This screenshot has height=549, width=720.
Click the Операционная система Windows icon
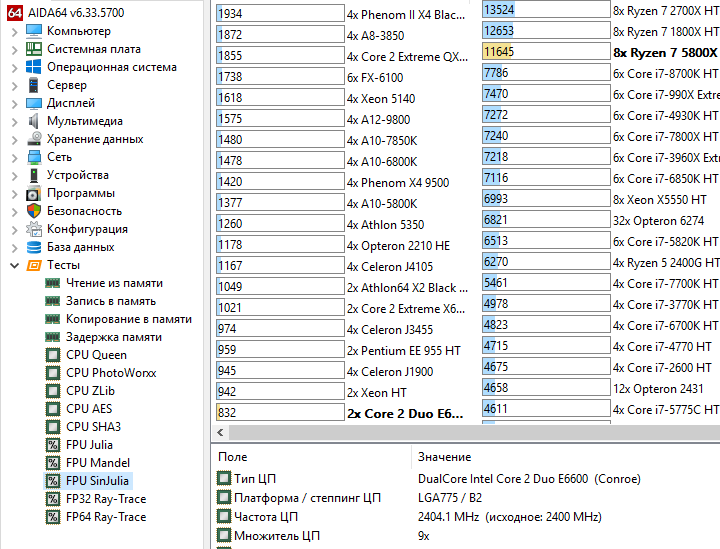[x=34, y=67]
